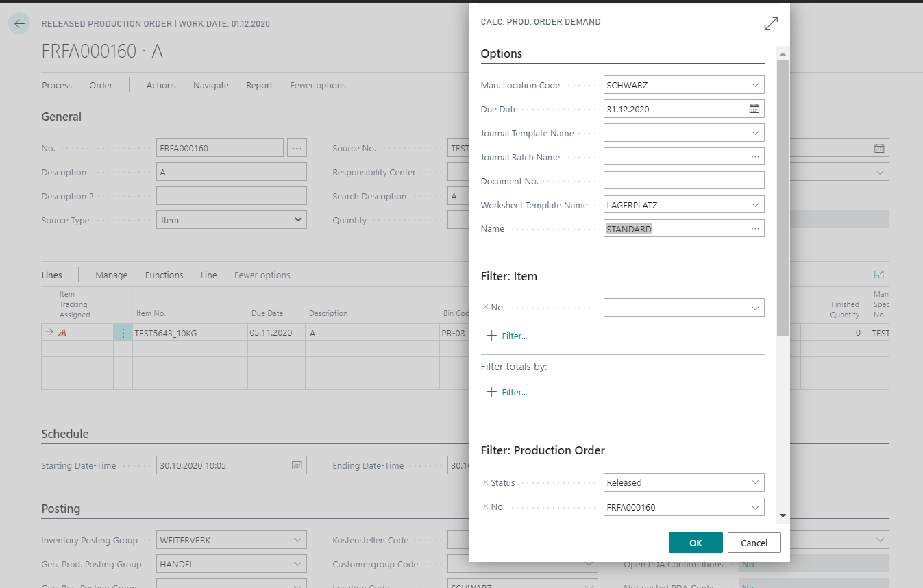Image resolution: width=923 pixels, height=588 pixels.
Task: Open the Order menu
Action: click(x=101, y=85)
